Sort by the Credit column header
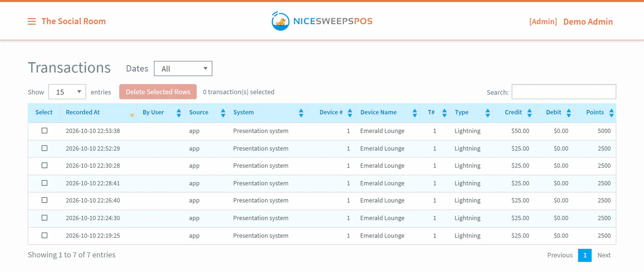The image size is (644, 272). 513,112
